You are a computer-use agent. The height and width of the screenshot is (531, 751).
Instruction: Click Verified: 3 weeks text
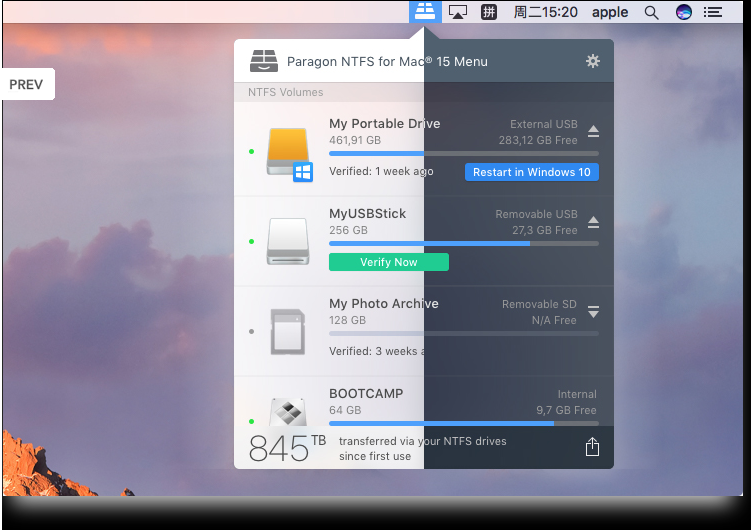point(376,351)
